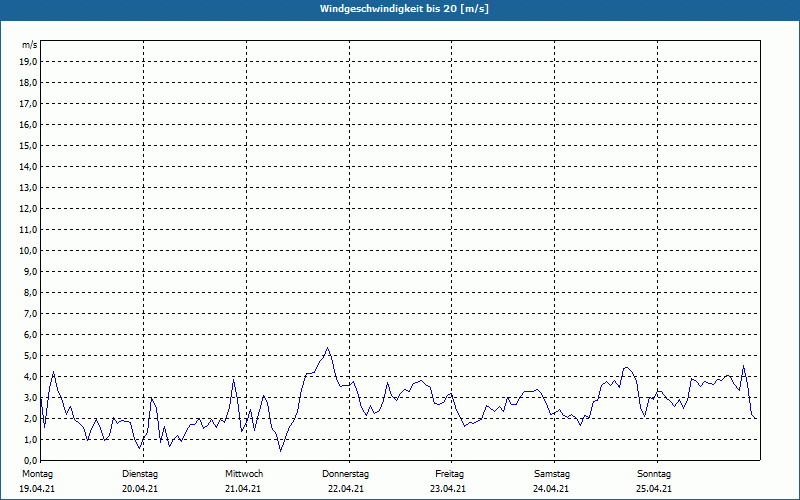Click the 3,0 y-axis value
800x500 pixels.
[31, 397]
